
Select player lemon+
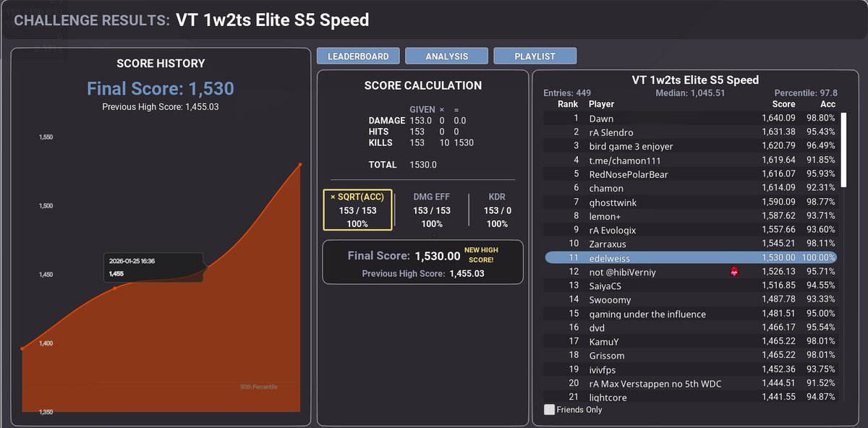[x=691, y=215]
